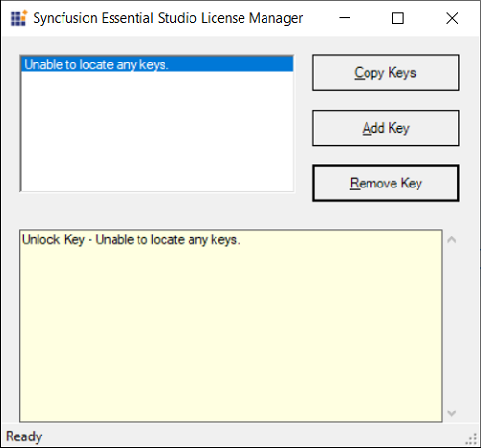Viewport: 481px width, 448px height.
Task: Click the window title text in title bar
Action: [168, 18]
